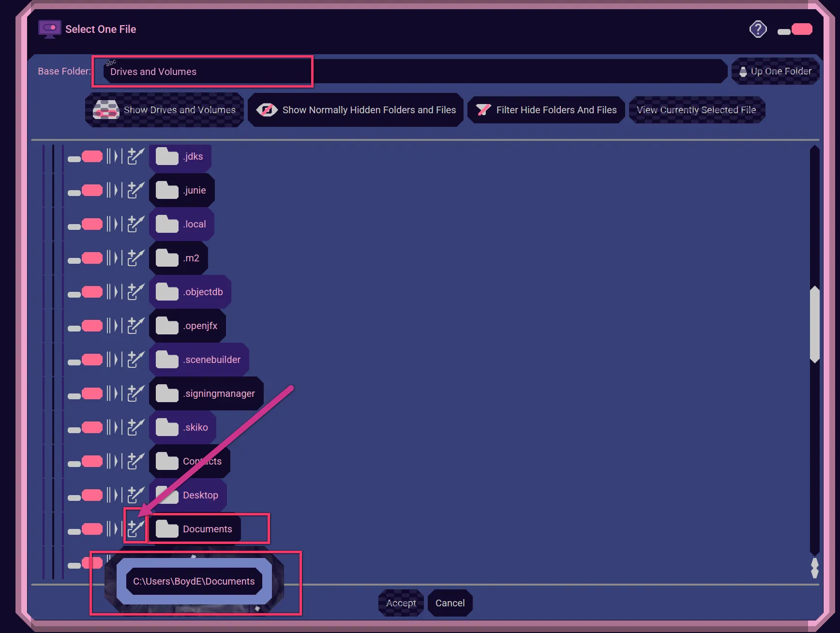Click the set-base-folder icon for Contacts
840x633 pixels.
pos(136,461)
